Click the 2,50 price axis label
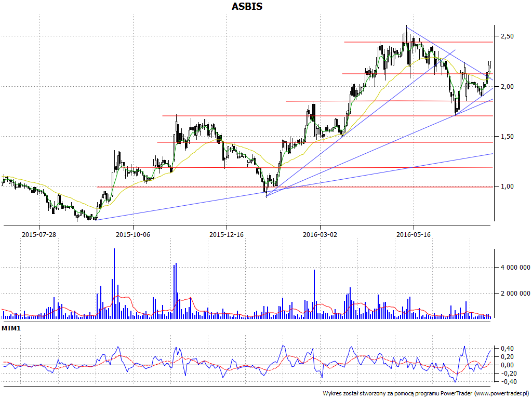 [507, 36]
